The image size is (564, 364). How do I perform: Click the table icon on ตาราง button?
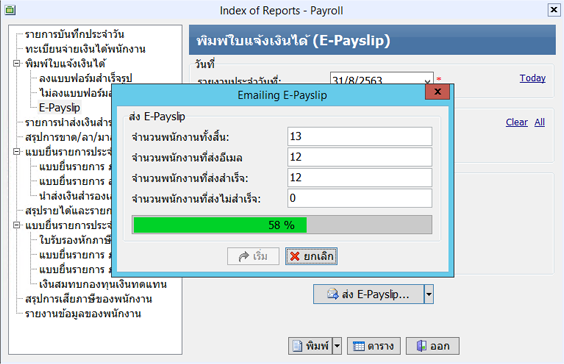click(359, 346)
